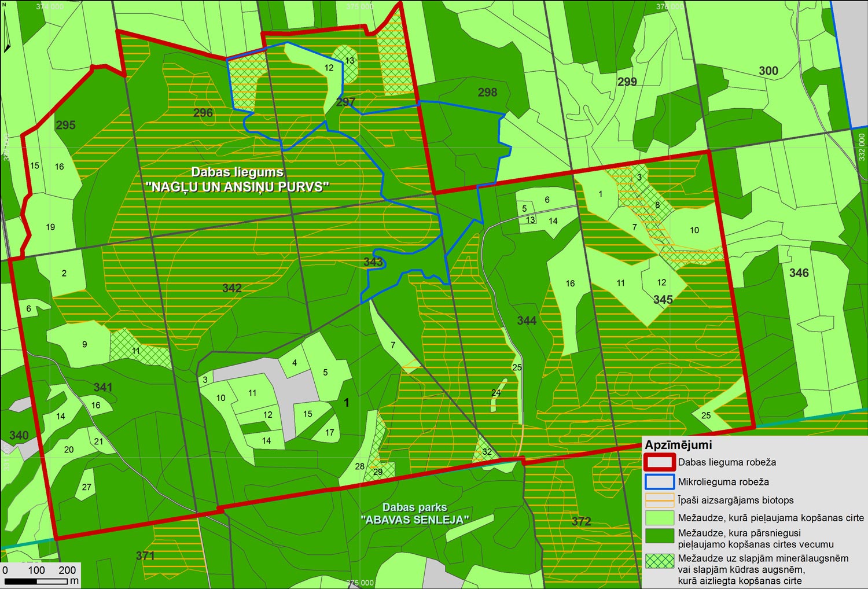Click the orange-striped Īpaši aizsargājams biotops legend symbol
This screenshot has width=868, height=589.
pos(659,500)
